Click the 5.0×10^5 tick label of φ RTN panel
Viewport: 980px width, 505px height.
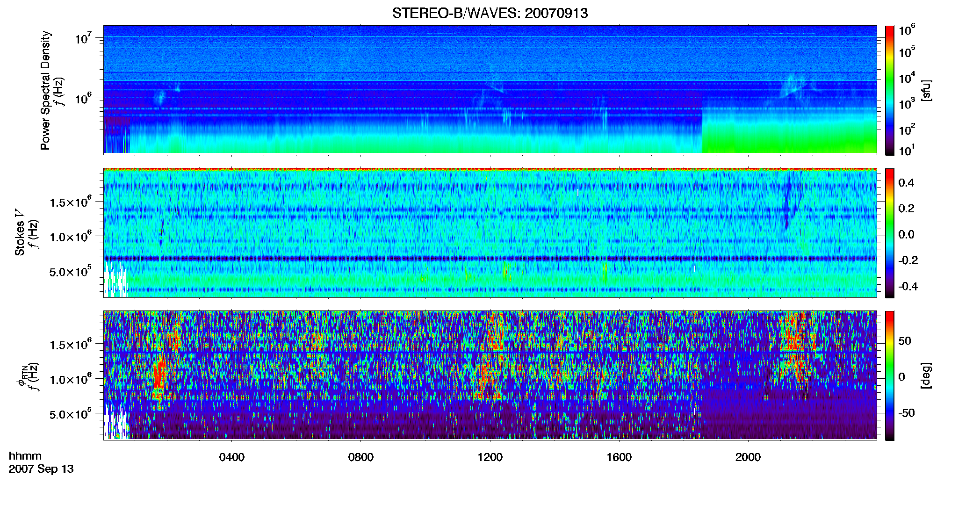pos(71,414)
